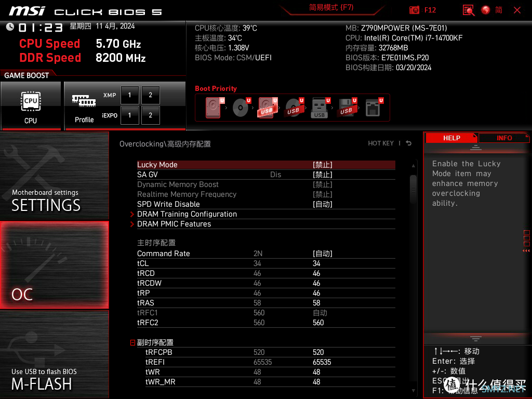This screenshot has height=399, width=532.
Task: Click the help panel top collapse handle
Action: click(x=476, y=147)
